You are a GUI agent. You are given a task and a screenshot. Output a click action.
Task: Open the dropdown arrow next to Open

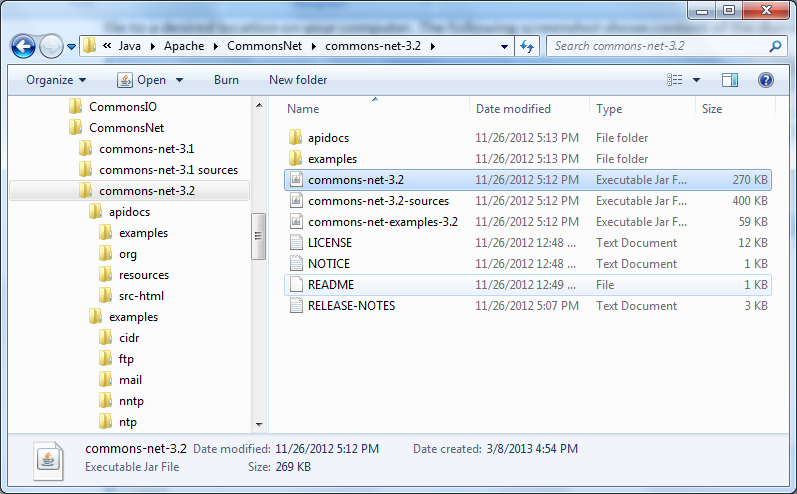tap(179, 80)
